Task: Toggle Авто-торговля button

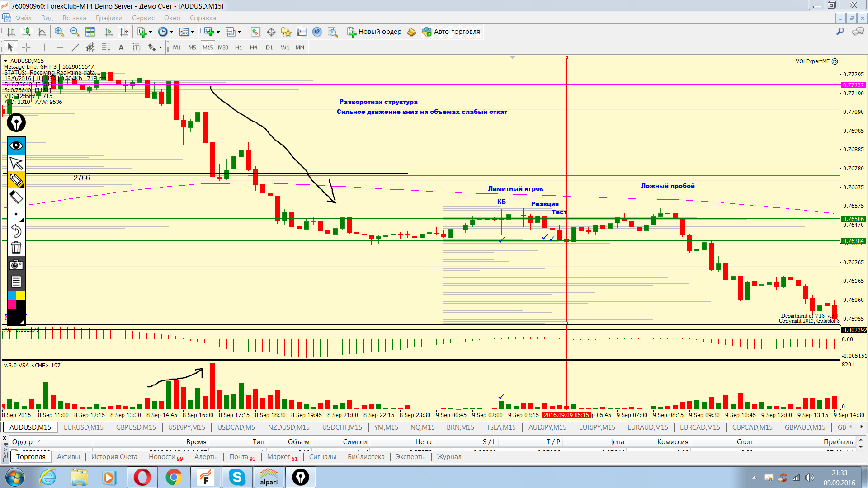Action: pos(451,32)
